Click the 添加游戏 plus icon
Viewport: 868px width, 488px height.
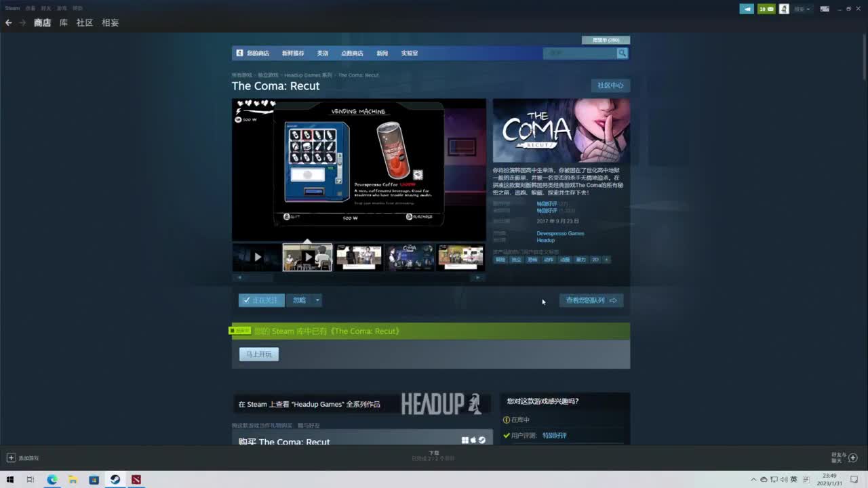tap(11, 458)
